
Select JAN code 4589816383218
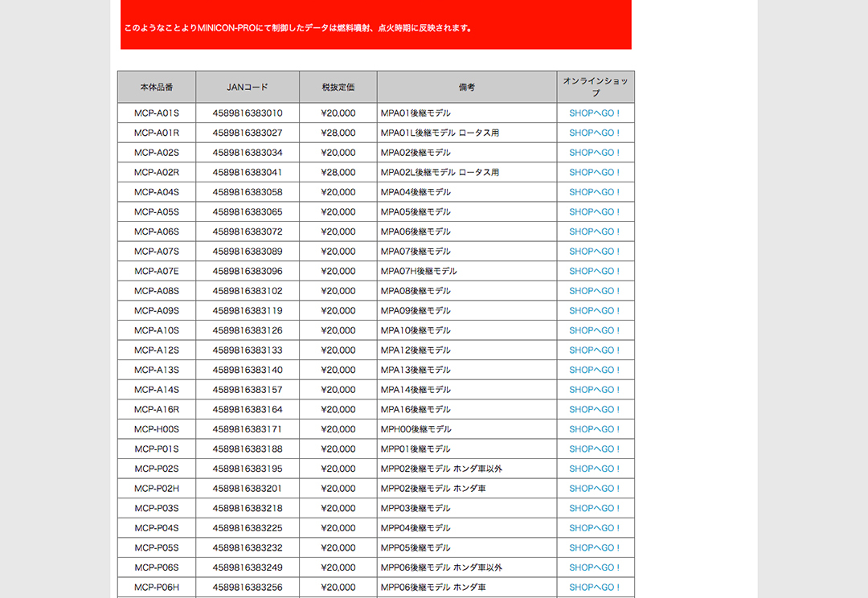click(248, 508)
